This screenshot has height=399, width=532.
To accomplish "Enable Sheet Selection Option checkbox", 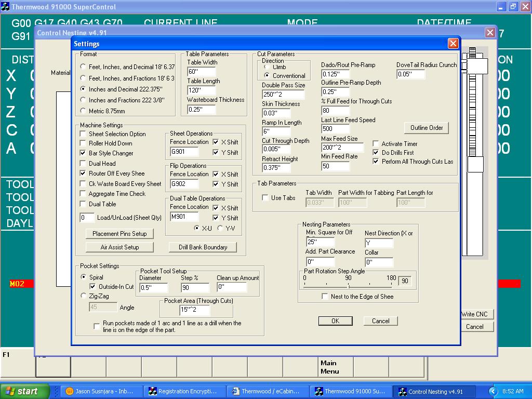I will coord(83,134).
